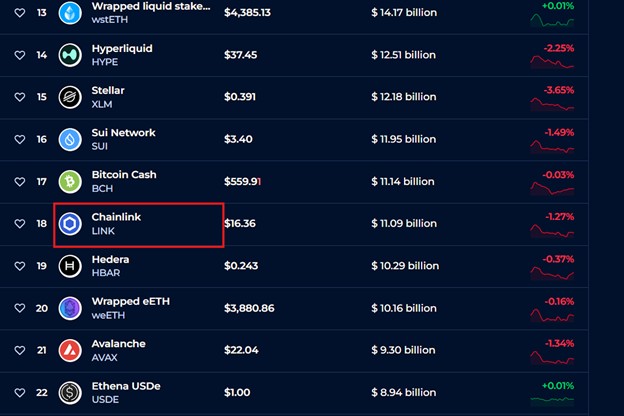
Task: Click the Ethena USDe green sparkline chart
Action: (552, 399)
